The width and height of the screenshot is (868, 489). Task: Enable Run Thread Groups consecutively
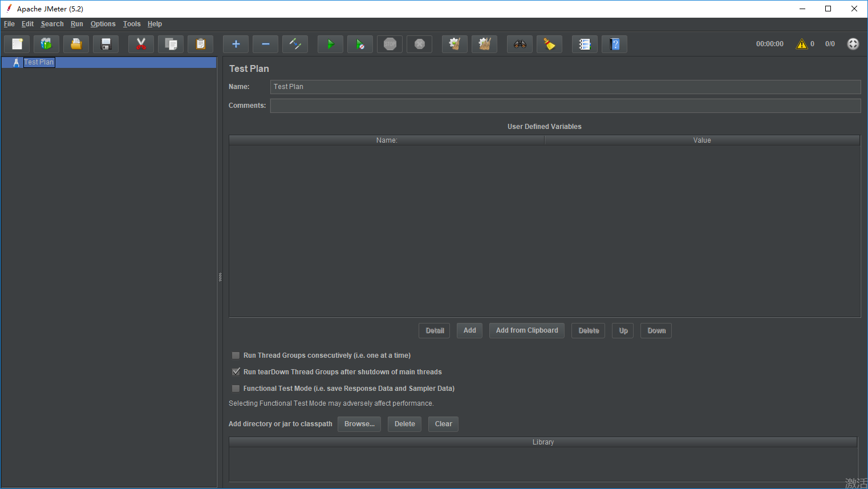[x=236, y=355]
